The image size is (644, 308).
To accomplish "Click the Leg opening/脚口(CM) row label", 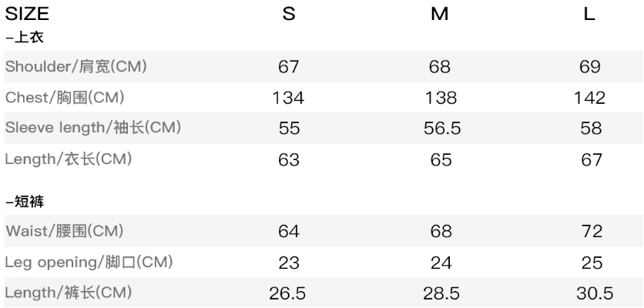I will (88, 262).
